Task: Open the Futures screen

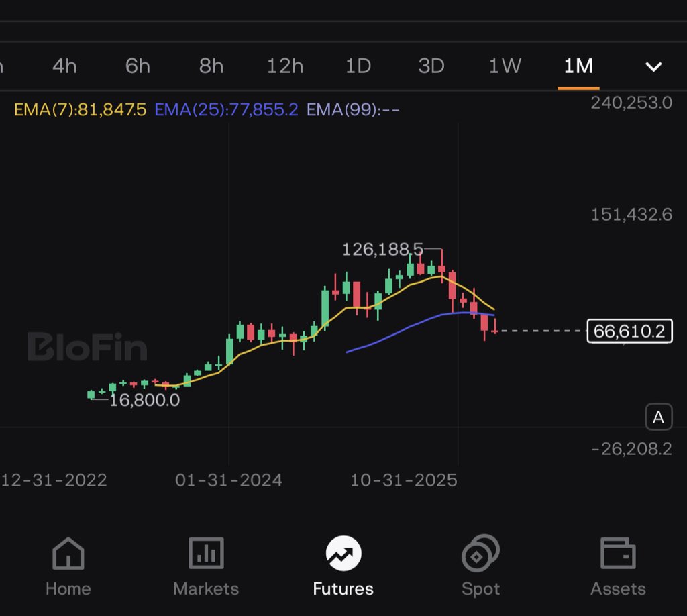Action: pyautogui.click(x=342, y=564)
